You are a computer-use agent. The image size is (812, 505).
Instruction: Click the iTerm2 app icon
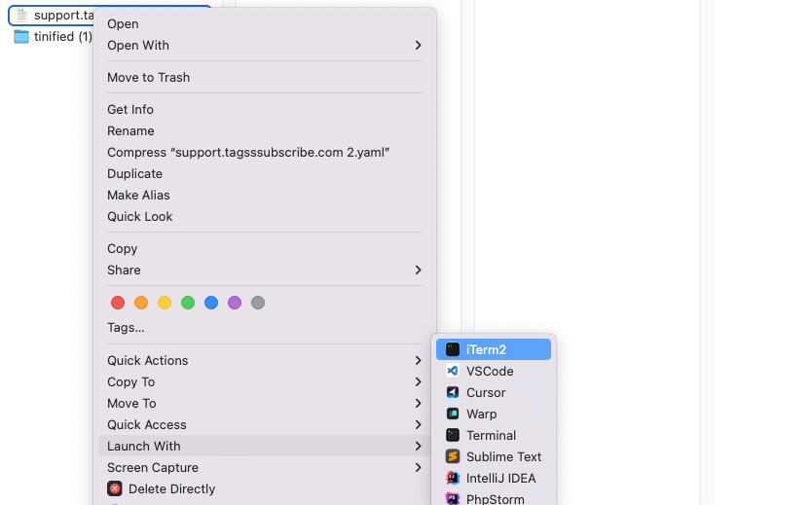coord(453,349)
